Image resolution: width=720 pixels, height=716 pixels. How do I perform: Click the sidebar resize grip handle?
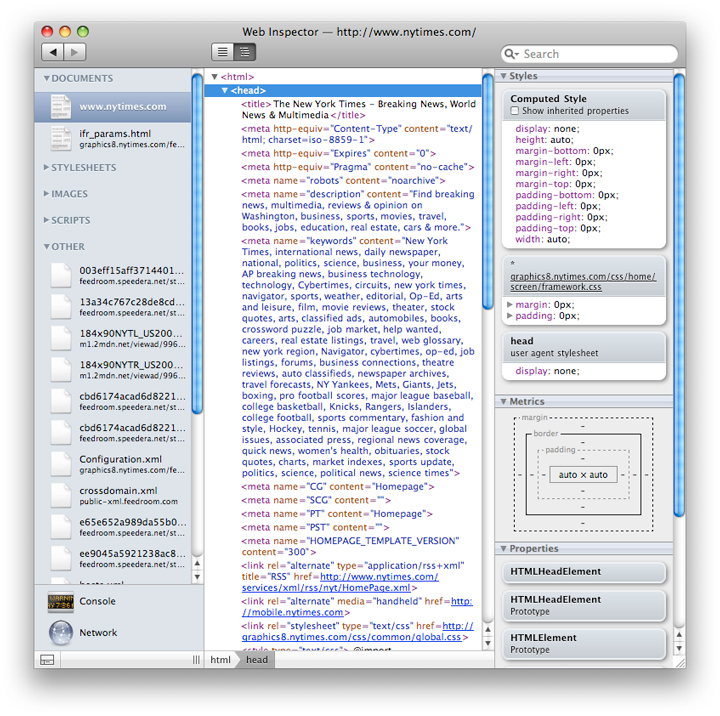196,660
